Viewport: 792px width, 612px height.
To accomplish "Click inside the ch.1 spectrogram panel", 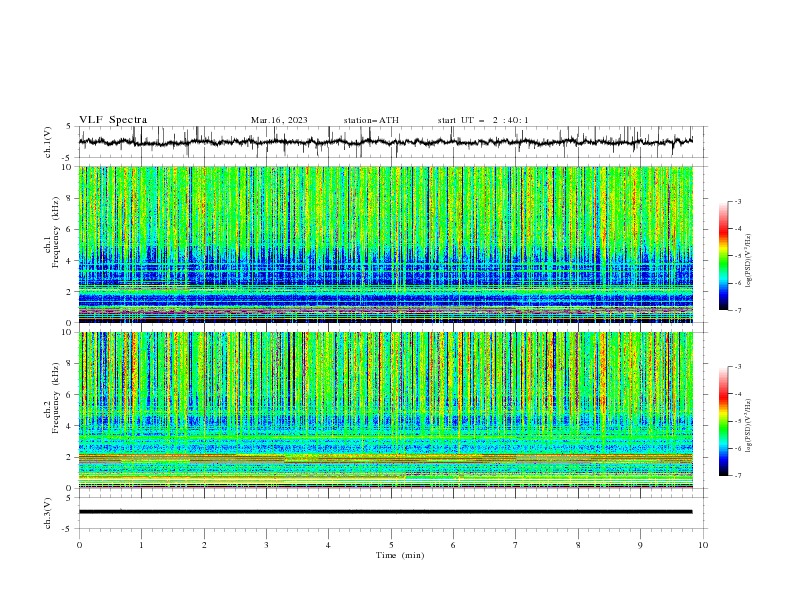I will 385,244.
